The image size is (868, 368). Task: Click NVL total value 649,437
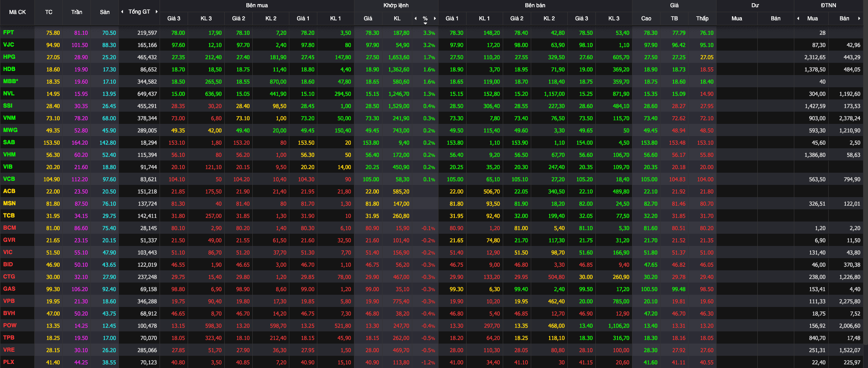[147, 94]
